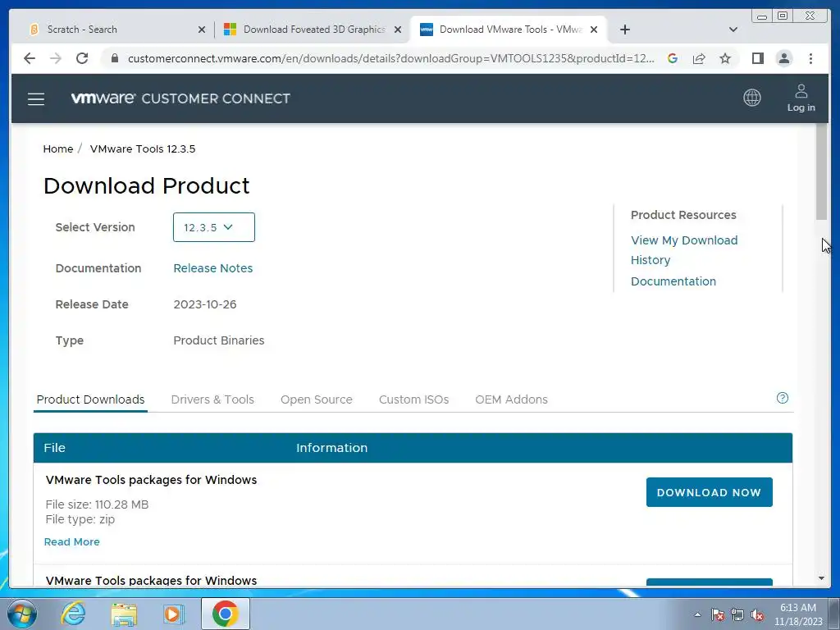Screen dimensions: 840x630
Task: Open Chrome profile avatar
Action: (783, 58)
